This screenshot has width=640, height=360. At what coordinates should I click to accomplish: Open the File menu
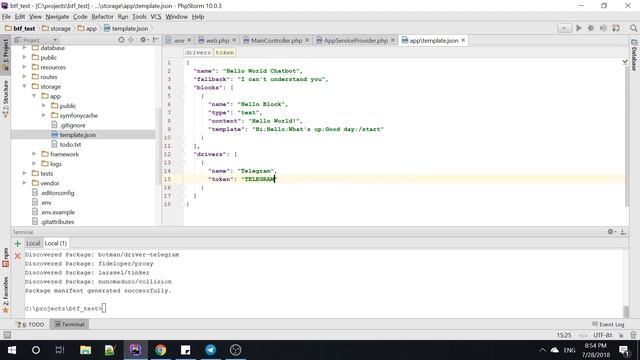[6, 17]
